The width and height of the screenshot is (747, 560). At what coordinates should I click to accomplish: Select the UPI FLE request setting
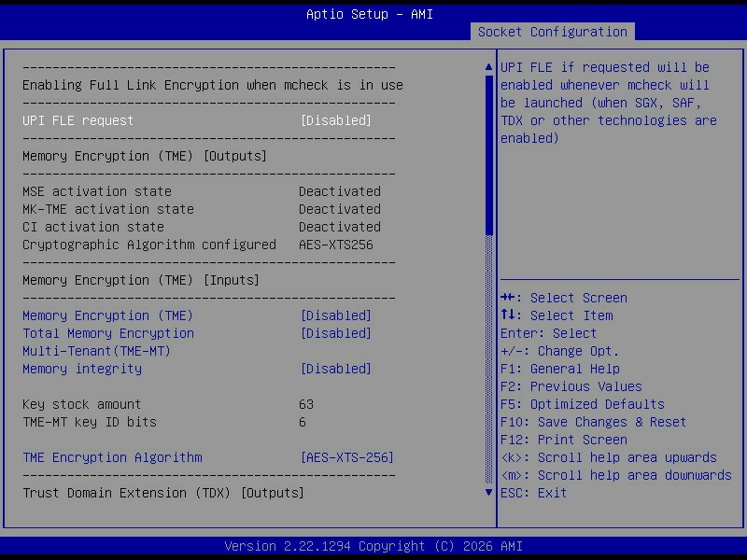tap(78, 120)
